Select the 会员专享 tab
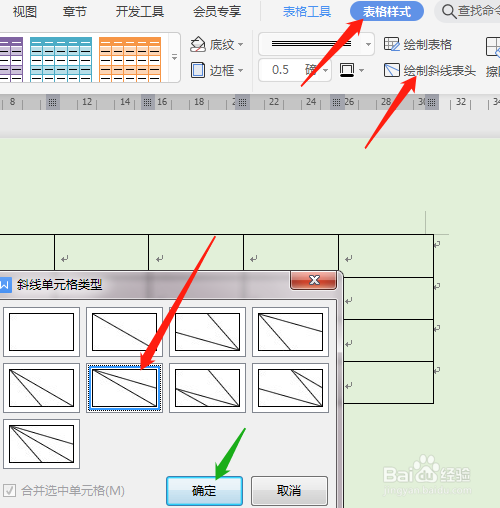Image resolution: width=500 pixels, height=508 pixels. (217, 12)
